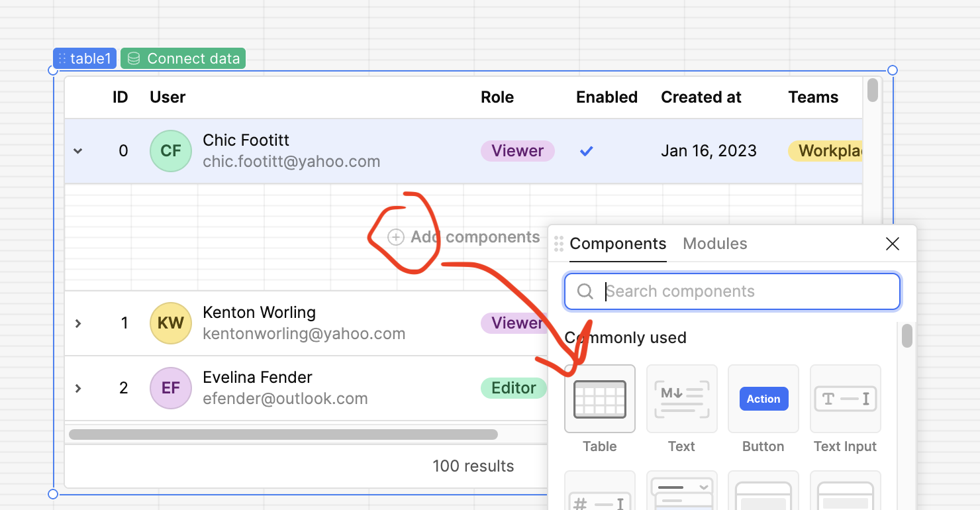Click the Components panel drag handle
The height and width of the screenshot is (510, 980).
tap(559, 244)
